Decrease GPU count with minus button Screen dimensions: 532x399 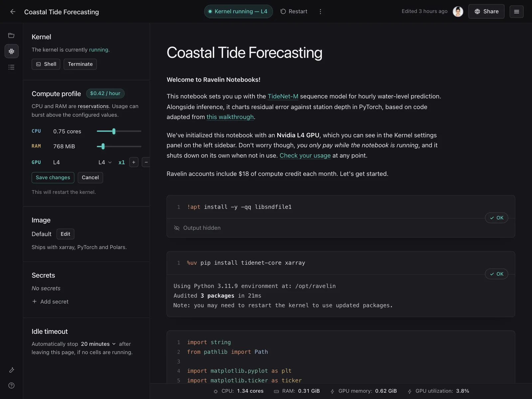(146, 162)
